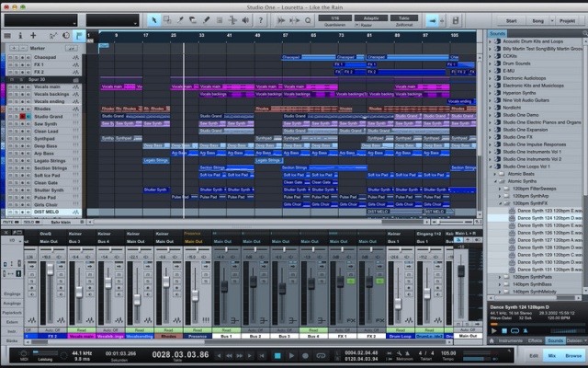The width and height of the screenshot is (588, 368).
Task: Click the Mix view button
Action: [x=551, y=354]
